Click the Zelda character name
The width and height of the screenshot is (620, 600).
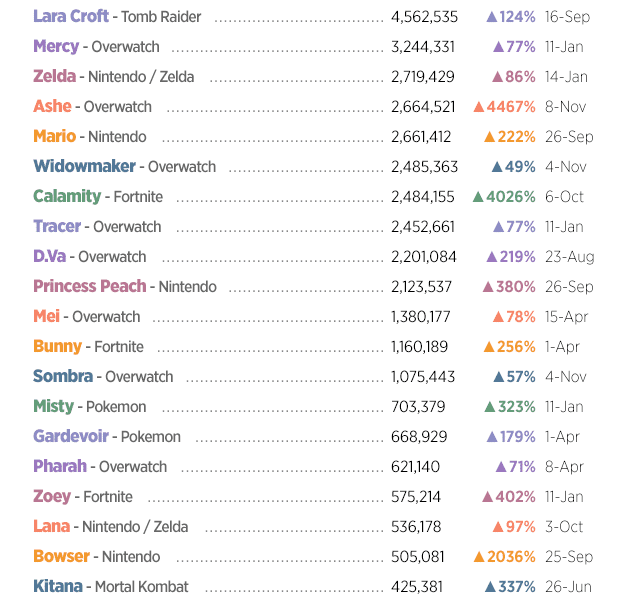(54, 77)
